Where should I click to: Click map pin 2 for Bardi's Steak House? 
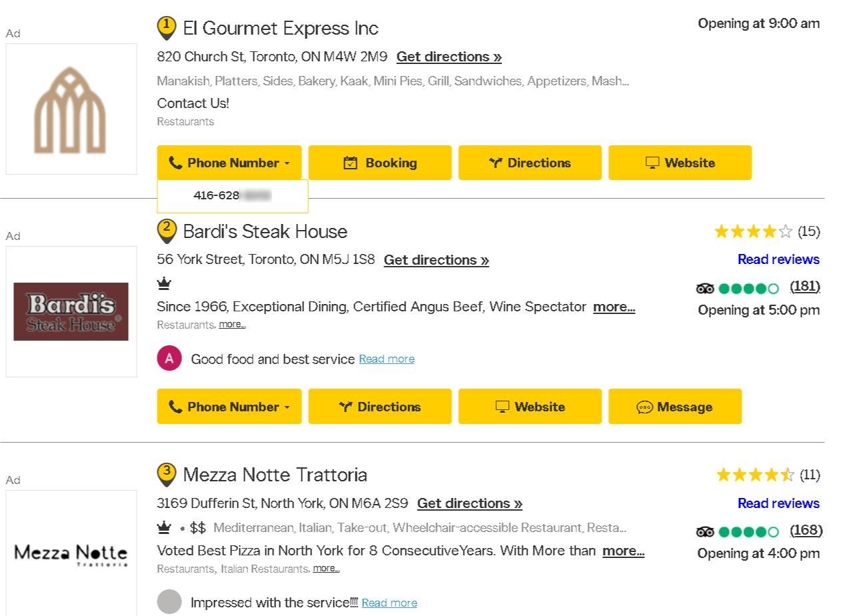[x=166, y=231]
